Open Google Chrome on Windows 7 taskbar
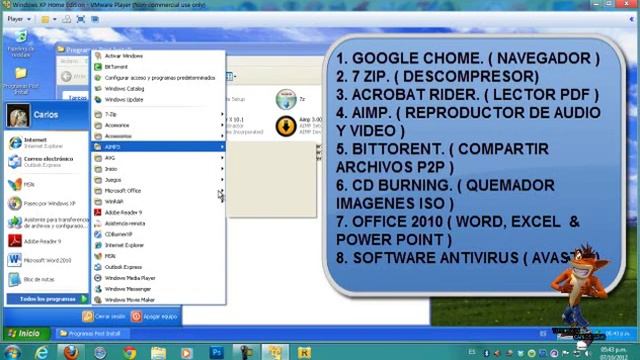 point(130,352)
